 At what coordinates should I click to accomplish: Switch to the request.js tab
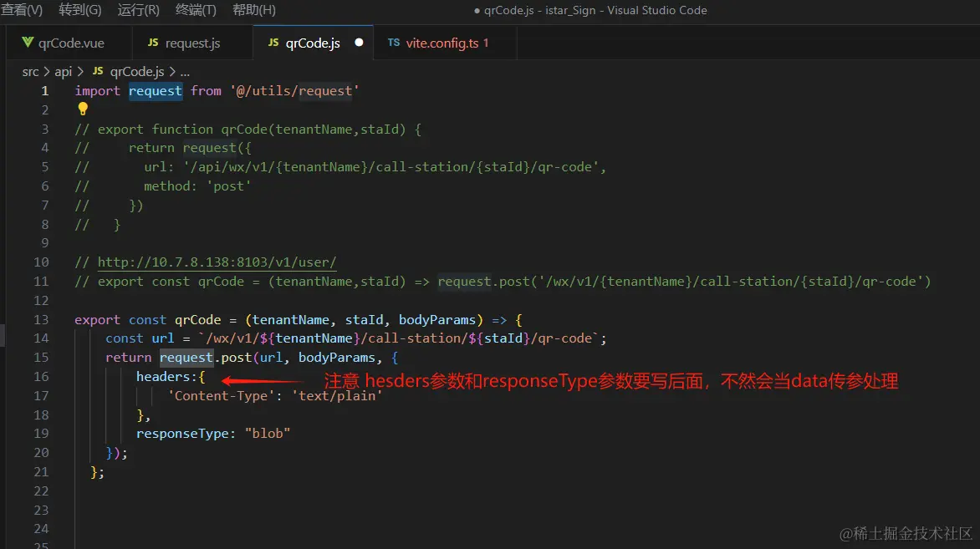click(x=191, y=43)
